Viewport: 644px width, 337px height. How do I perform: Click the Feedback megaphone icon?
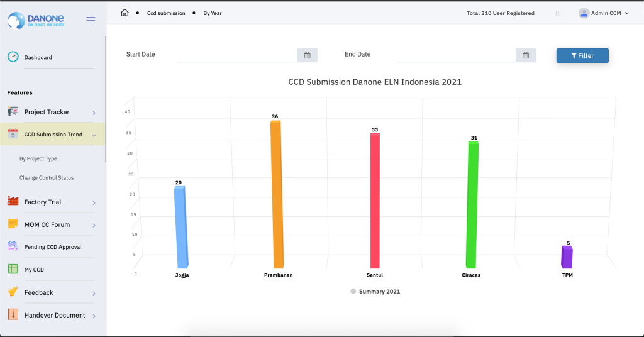[13, 292]
